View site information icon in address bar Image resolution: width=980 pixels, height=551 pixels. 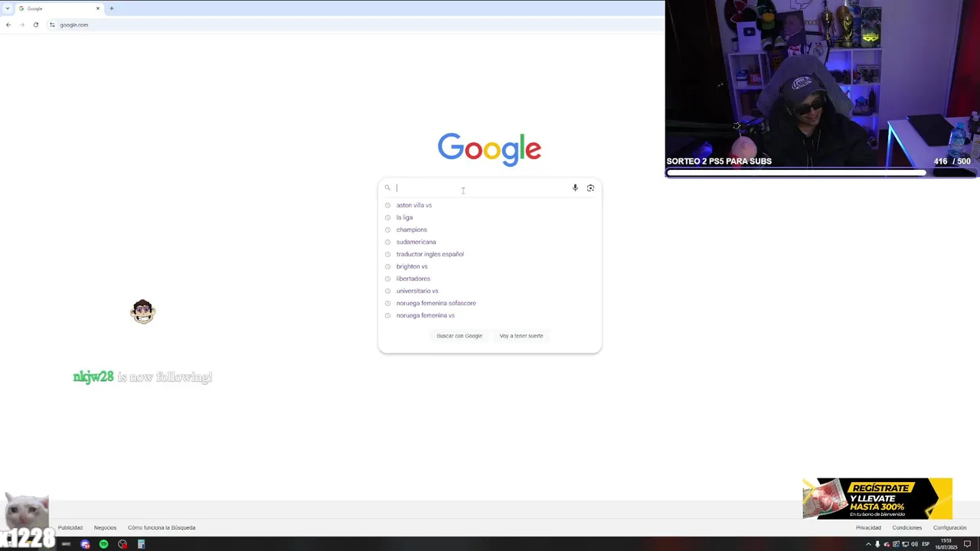[52, 24]
